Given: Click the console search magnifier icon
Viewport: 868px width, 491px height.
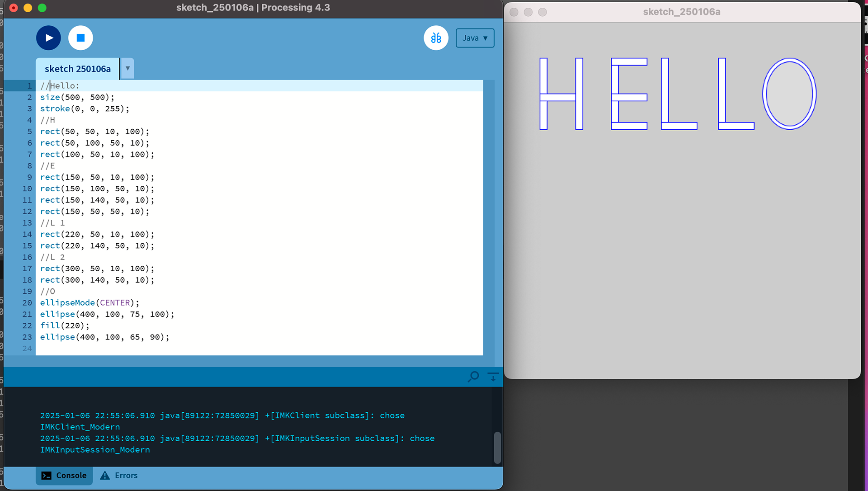Looking at the screenshot, I should (x=473, y=377).
